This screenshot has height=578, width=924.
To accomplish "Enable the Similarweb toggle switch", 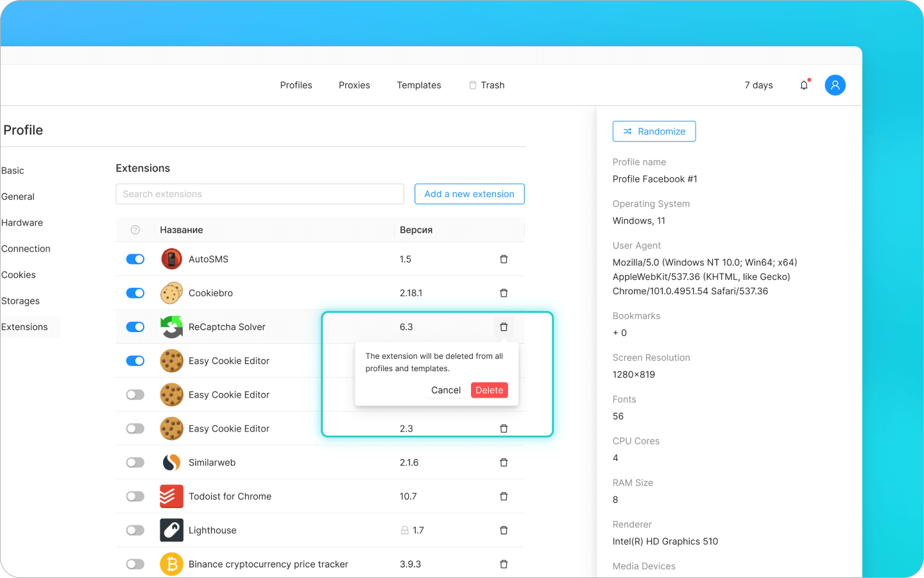I will click(x=135, y=462).
